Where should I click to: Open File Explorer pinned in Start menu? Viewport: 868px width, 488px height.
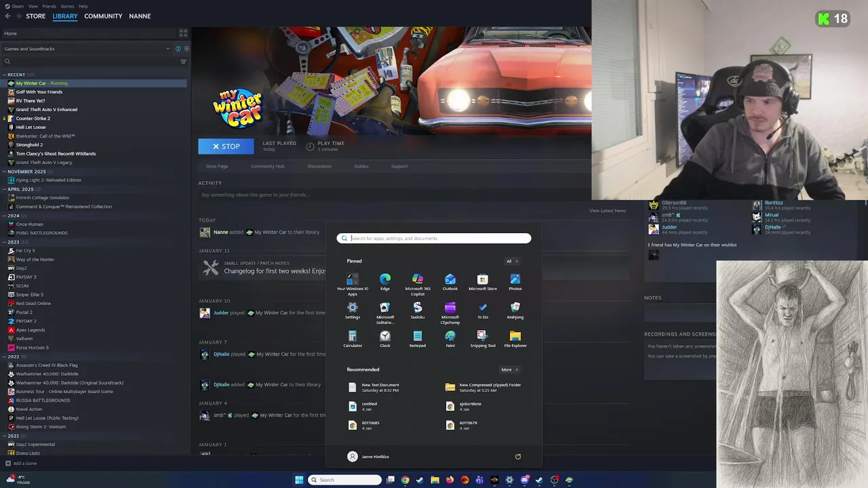pos(515,340)
